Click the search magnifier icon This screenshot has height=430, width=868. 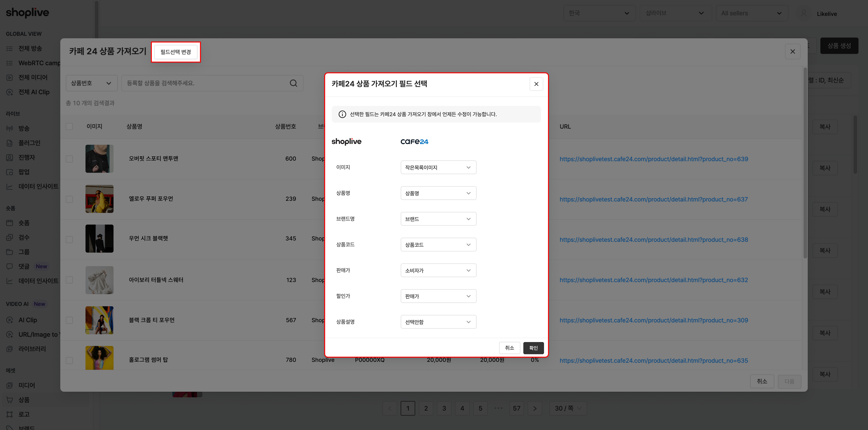[x=293, y=83]
